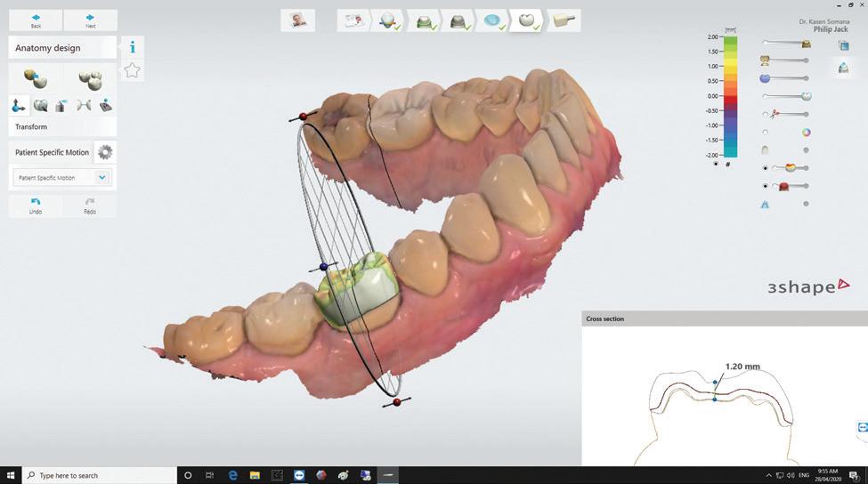Go to the scan workflow step
This screenshot has width=868, height=484.
389,21
